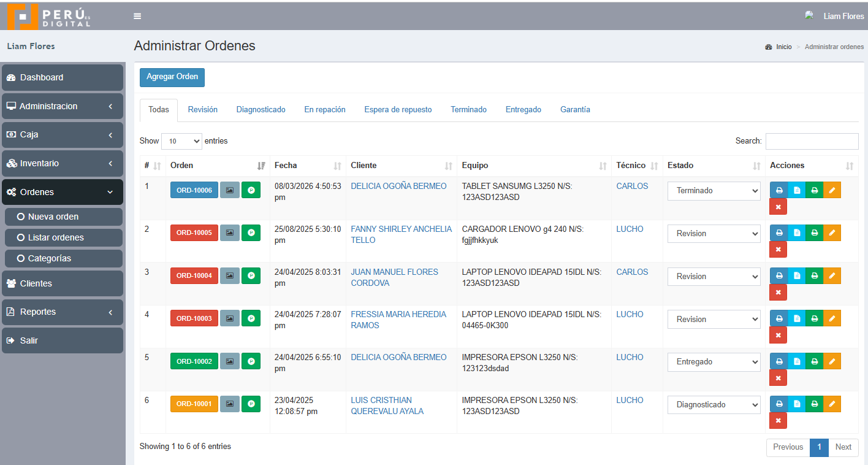Open the Estado dropdown showing Entregado
Screen dimensions: 868x465
[x=714, y=362]
